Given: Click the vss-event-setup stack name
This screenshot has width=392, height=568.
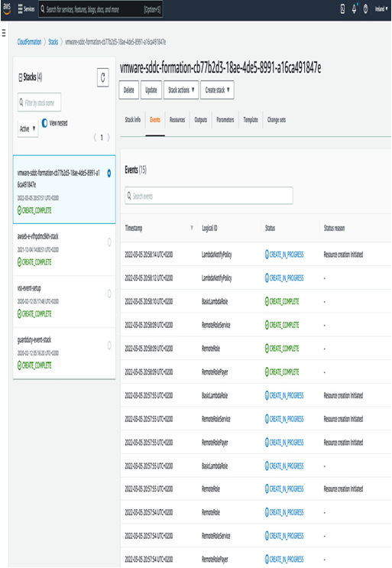Looking at the screenshot, I should [x=29, y=288].
